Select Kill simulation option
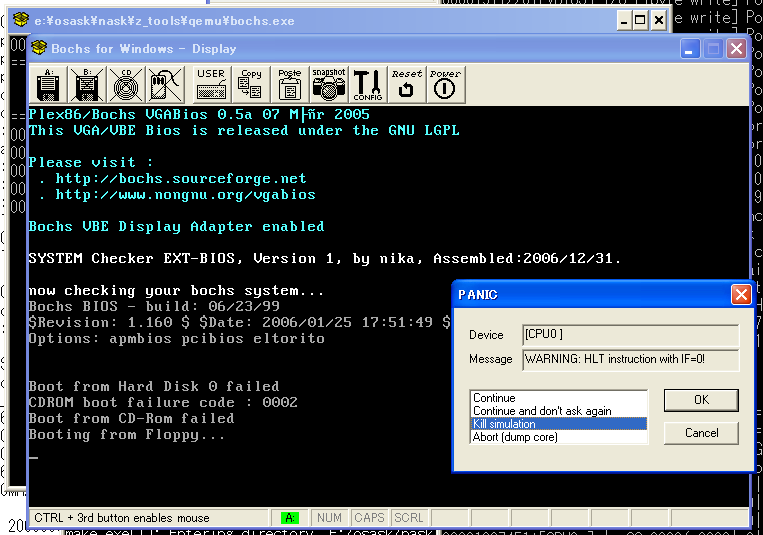763x535 pixels. [559, 424]
